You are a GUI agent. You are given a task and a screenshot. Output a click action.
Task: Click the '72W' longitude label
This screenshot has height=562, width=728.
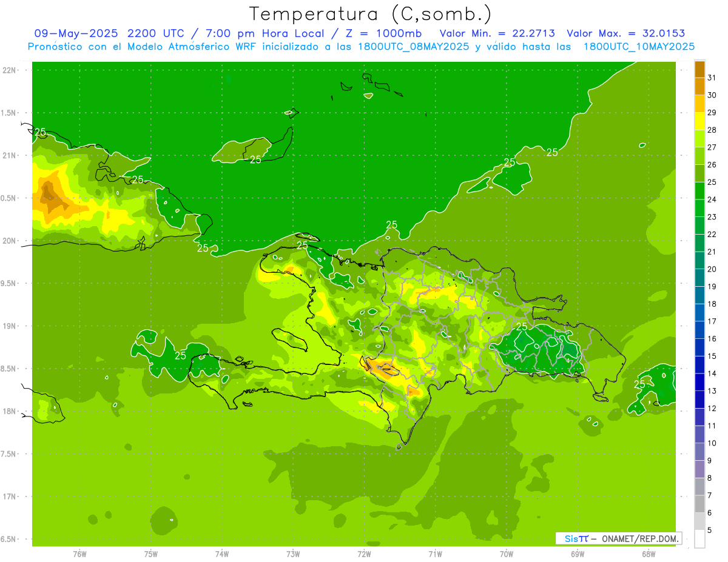[x=364, y=554]
